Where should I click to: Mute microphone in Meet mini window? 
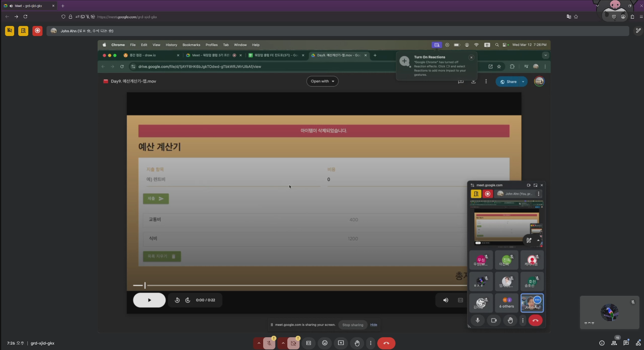[478, 320]
